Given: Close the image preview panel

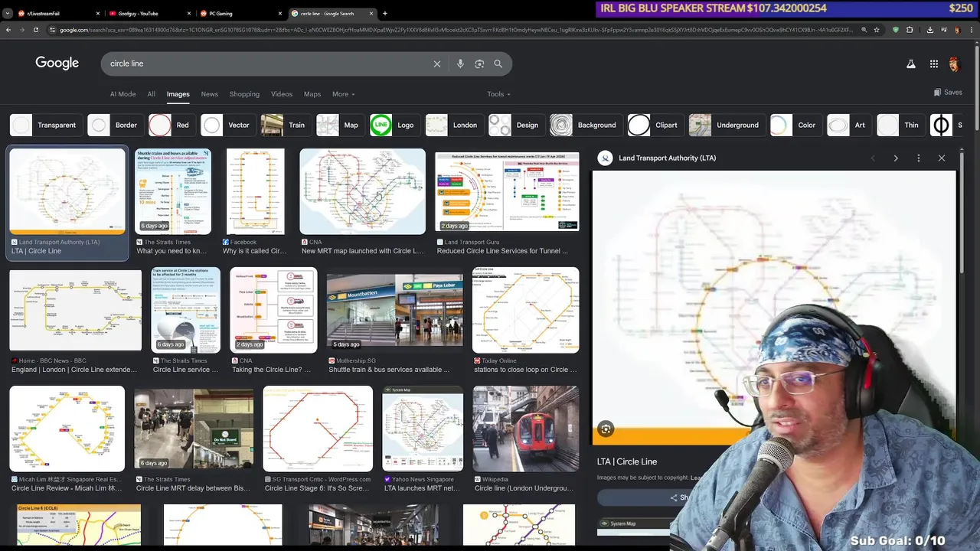Looking at the screenshot, I should [x=942, y=158].
